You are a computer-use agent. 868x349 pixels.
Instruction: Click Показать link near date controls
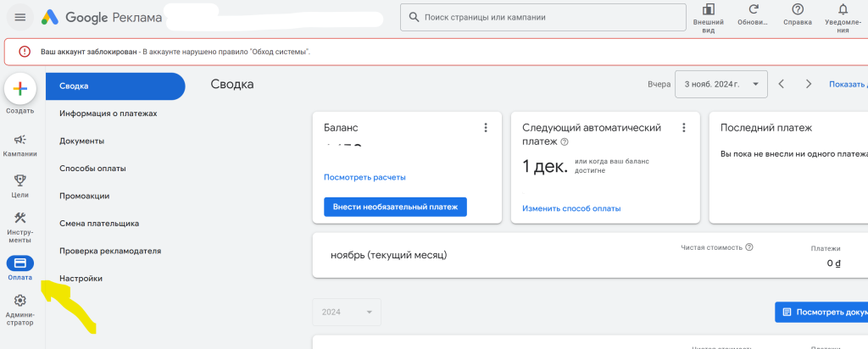[x=848, y=85]
